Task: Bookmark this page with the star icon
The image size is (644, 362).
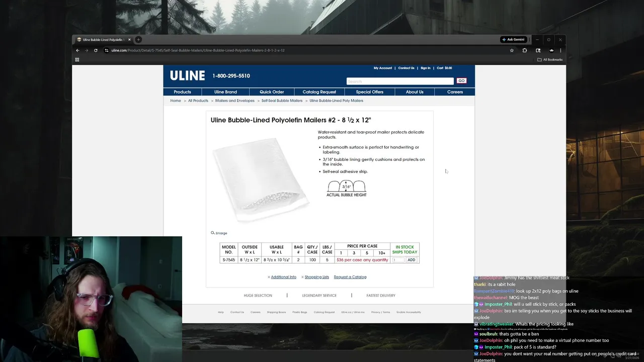Action: [x=512, y=50]
